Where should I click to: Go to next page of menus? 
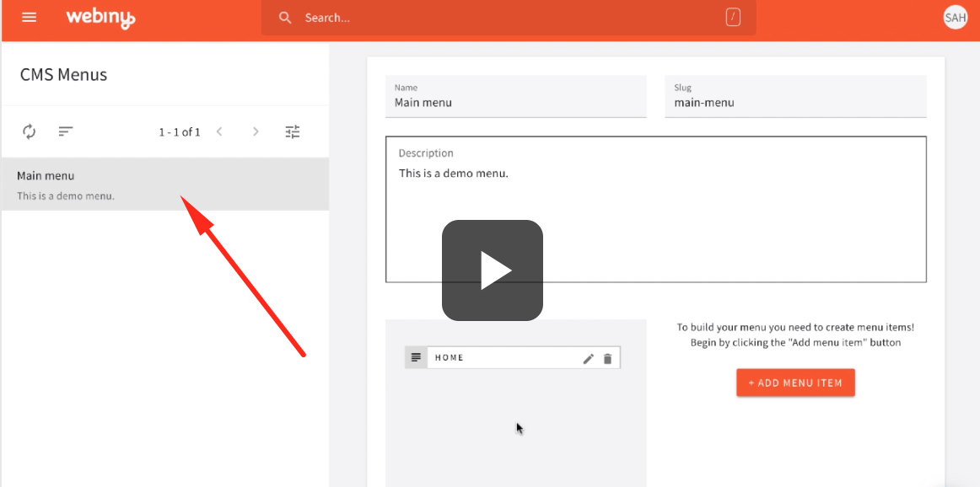pos(256,131)
